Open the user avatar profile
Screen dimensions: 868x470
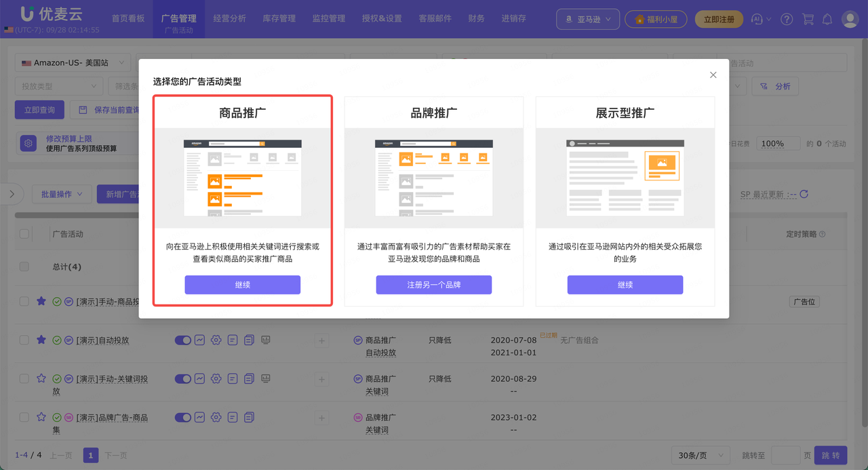(x=850, y=19)
